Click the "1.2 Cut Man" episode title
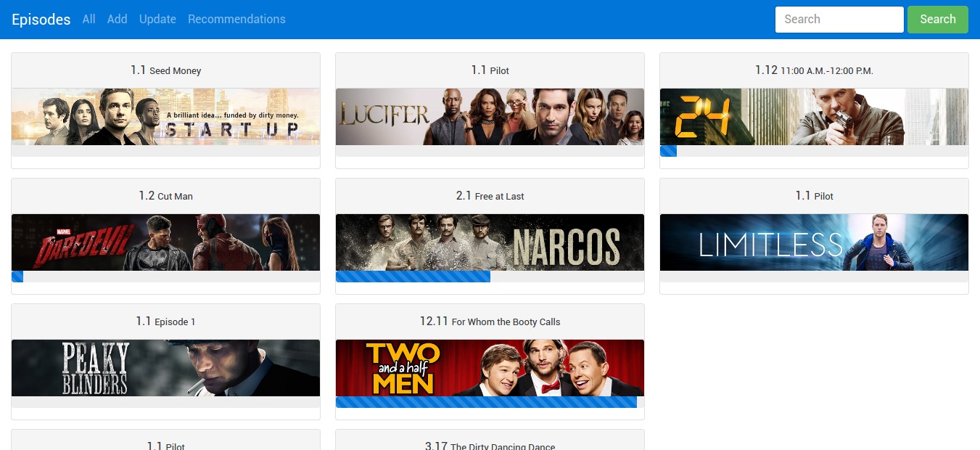Image resolution: width=980 pixels, height=450 pixels. point(165,196)
